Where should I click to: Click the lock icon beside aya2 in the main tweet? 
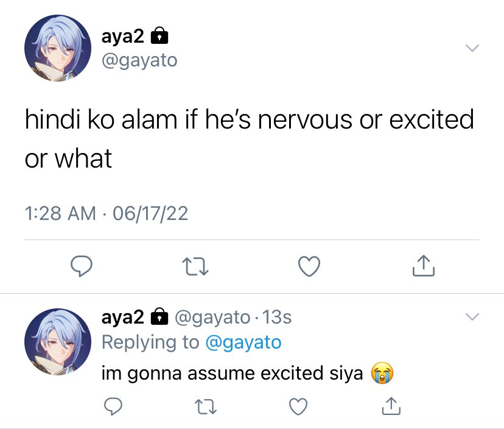click(159, 35)
